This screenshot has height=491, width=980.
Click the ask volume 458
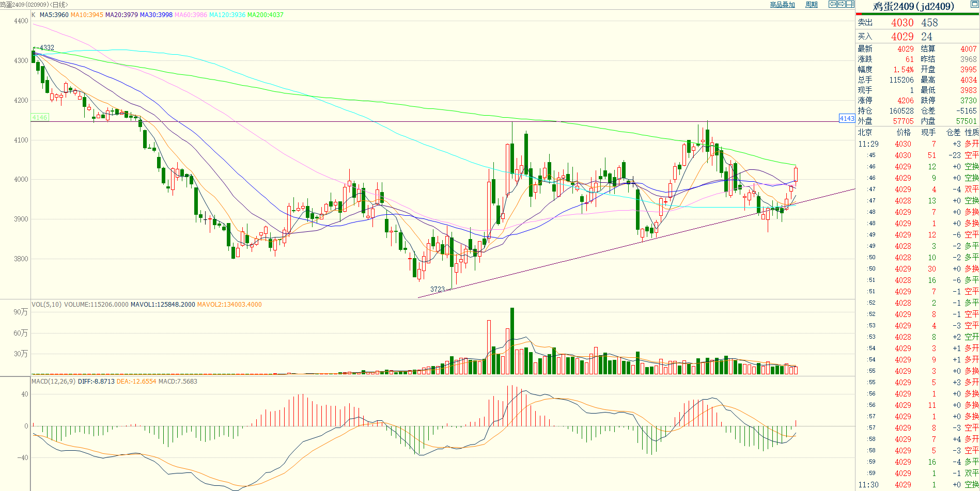[929, 23]
